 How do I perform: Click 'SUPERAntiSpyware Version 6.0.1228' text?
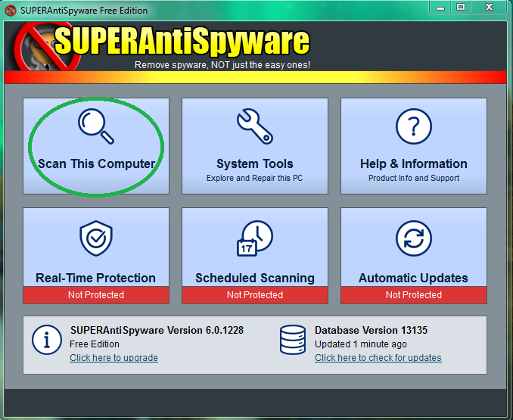tap(157, 330)
